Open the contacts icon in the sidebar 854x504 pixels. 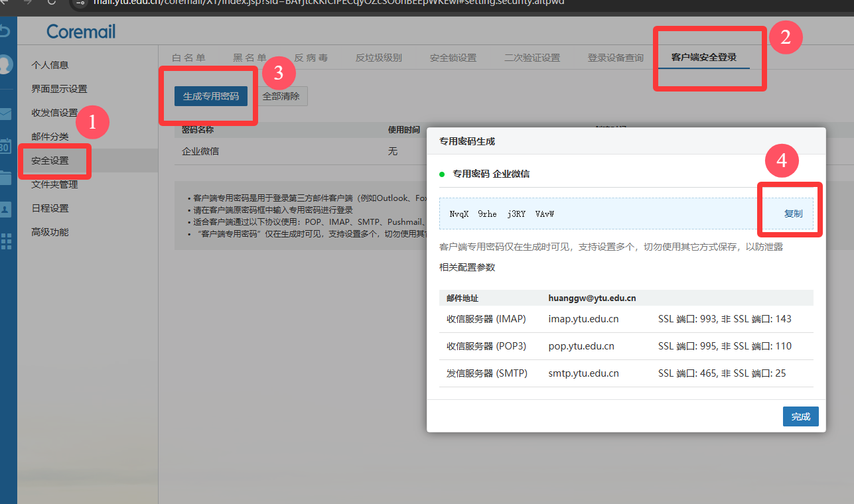5,209
